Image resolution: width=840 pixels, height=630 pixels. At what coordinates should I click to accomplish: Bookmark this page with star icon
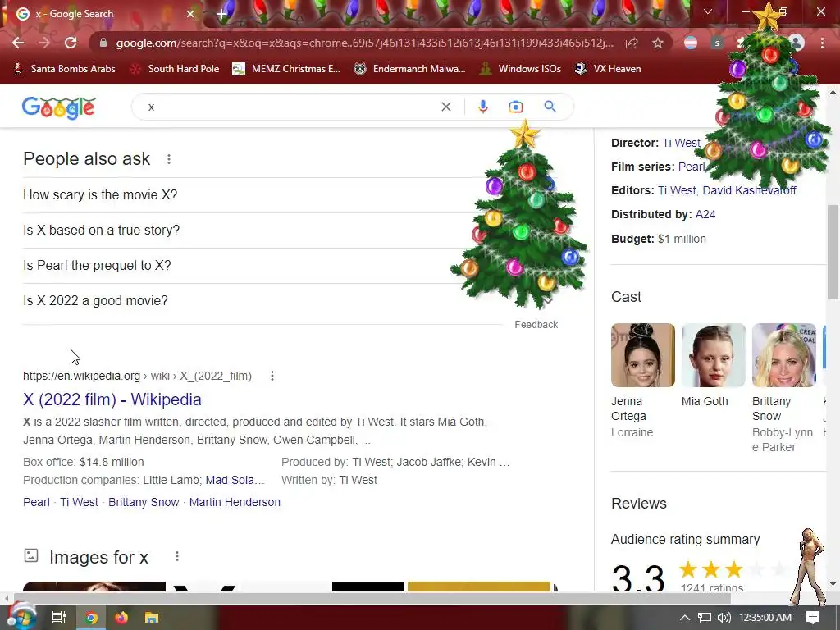[x=658, y=43]
